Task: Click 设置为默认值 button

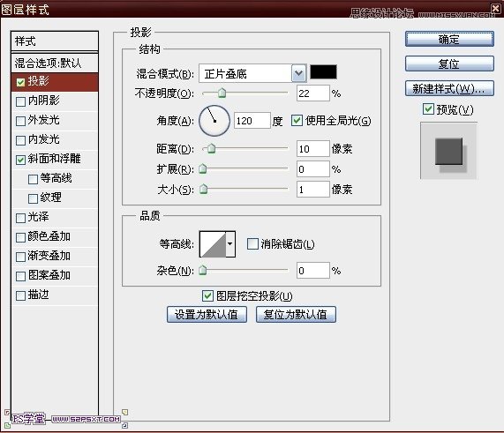Action: 207,314
